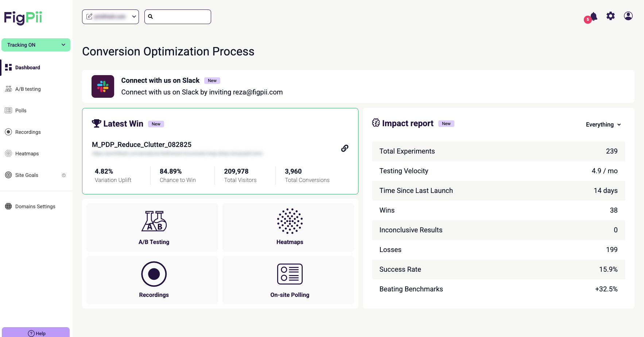Open the domain selector dropdown

110,17
